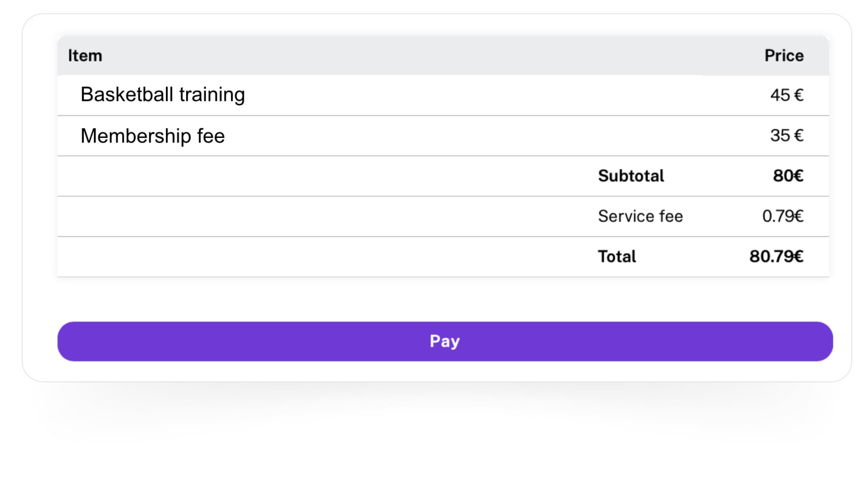Click the 45 € price value
868x493 pixels.
point(786,95)
